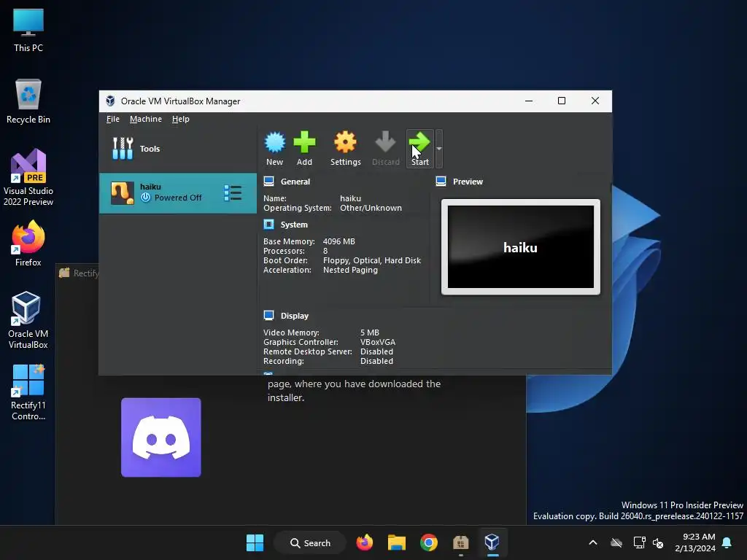Open Firefox from the taskbar
This screenshot has height=560, width=747.
click(x=365, y=542)
